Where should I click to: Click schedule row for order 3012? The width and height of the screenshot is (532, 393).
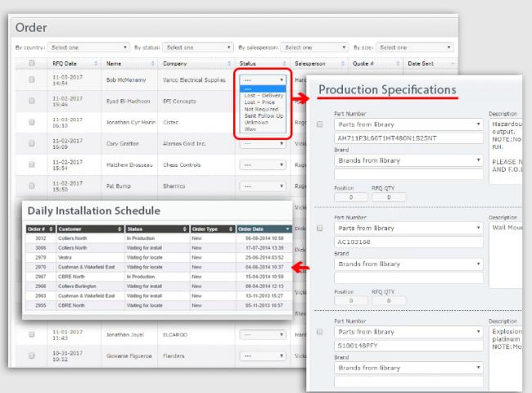tap(159, 238)
